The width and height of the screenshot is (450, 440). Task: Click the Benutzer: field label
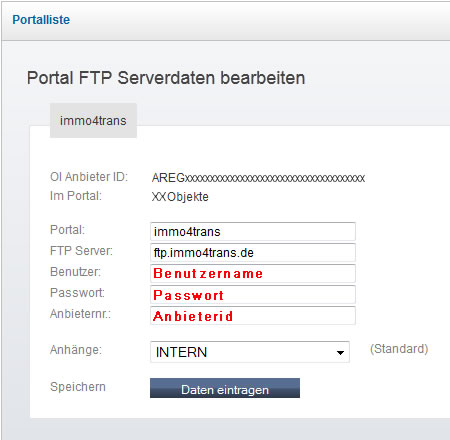tap(75, 272)
